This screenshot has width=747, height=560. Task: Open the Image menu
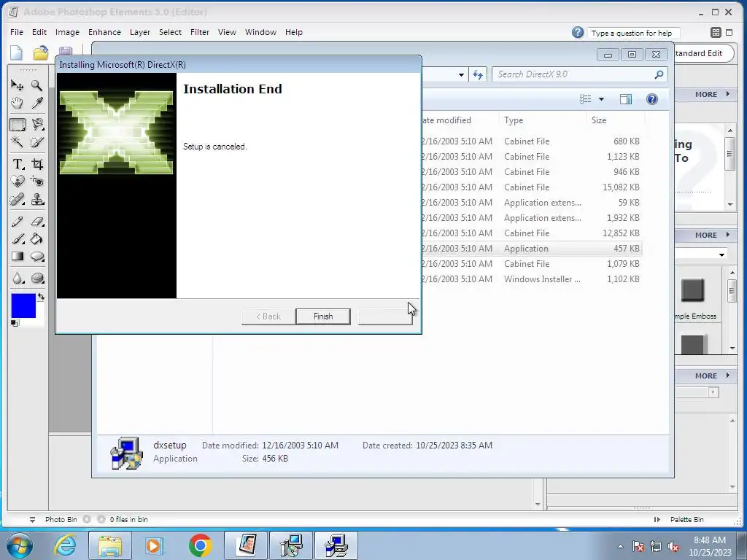[x=67, y=32]
